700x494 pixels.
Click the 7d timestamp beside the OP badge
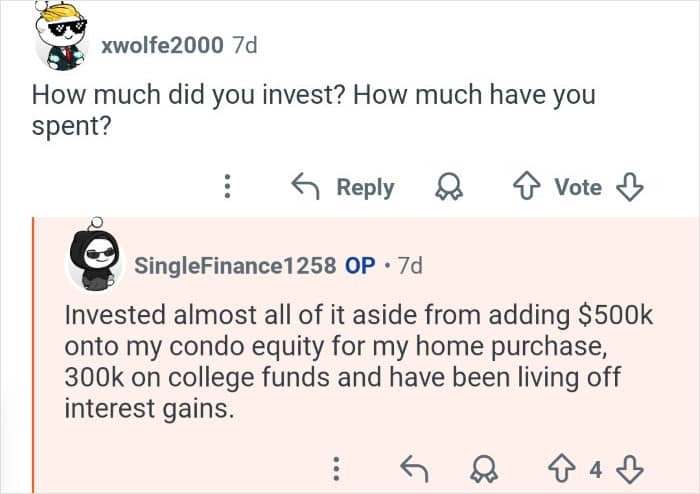point(410,266)
